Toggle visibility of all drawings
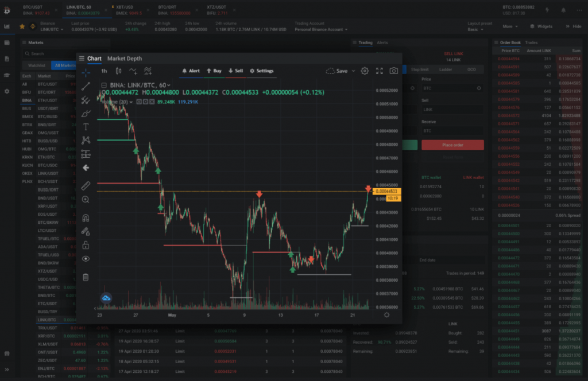Screen dimensions: 588x381 click(86, 259)
